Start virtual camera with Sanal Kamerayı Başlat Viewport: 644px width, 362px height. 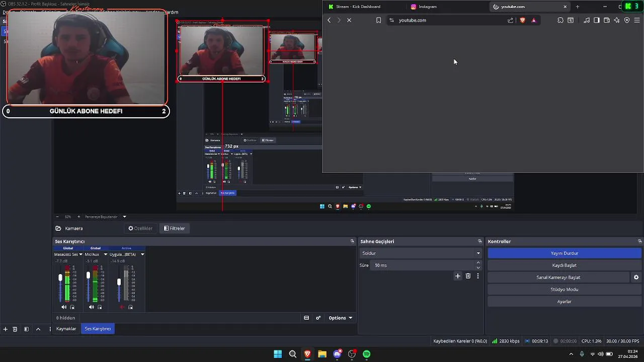coord(558,278)
